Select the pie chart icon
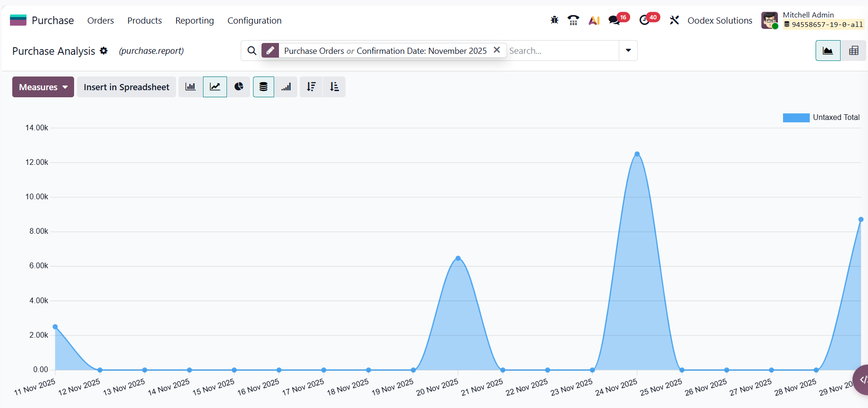The height and width of the screenshot is (408, 868). coord(239,87)
